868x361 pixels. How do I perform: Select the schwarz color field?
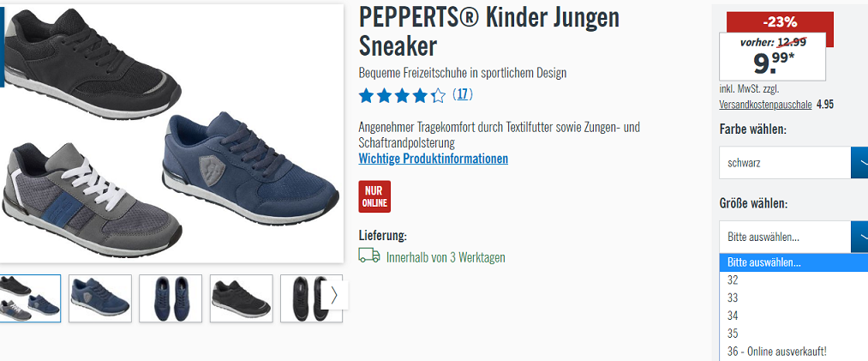tap(785, 163)
